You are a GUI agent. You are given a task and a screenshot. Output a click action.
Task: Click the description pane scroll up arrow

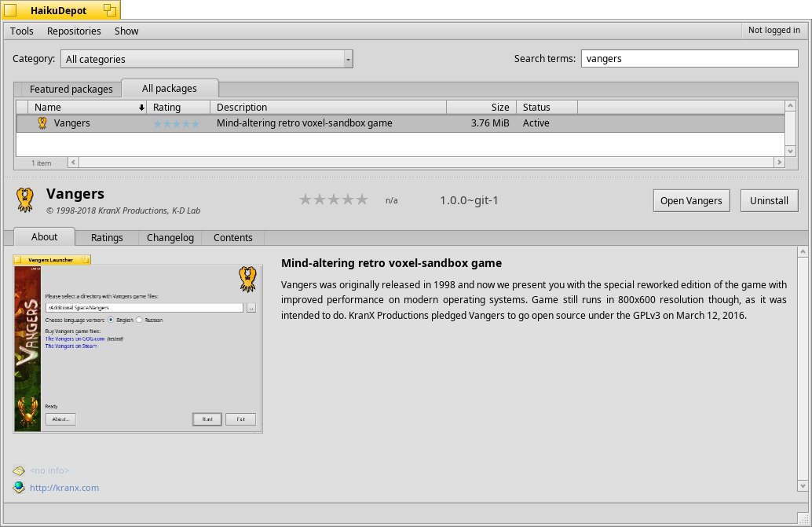click(x=803, y=252)
